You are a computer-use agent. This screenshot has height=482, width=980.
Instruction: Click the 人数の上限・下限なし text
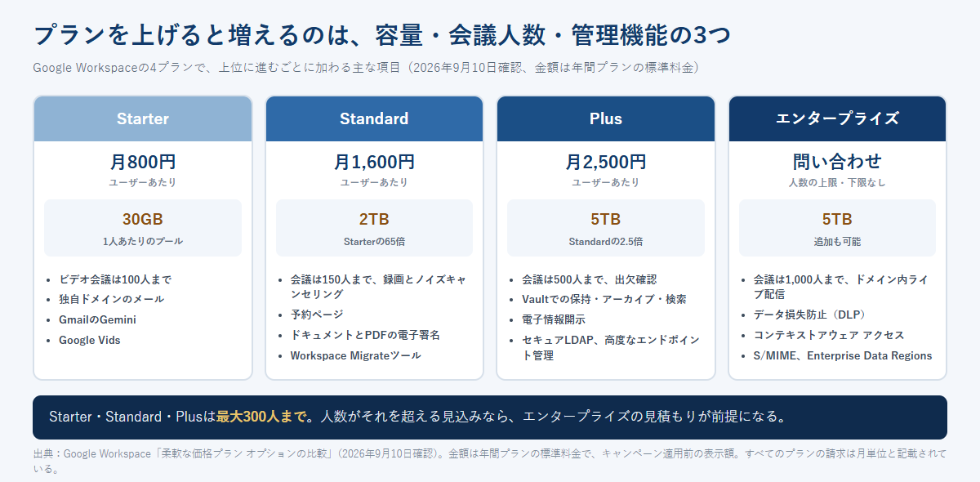coord(837,182)
